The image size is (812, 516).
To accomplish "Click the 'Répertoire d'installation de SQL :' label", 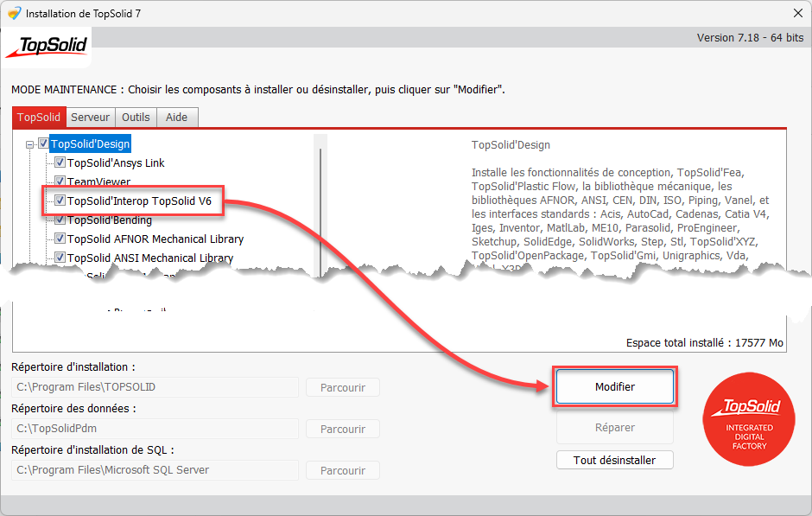I will (x=92, y=449).
